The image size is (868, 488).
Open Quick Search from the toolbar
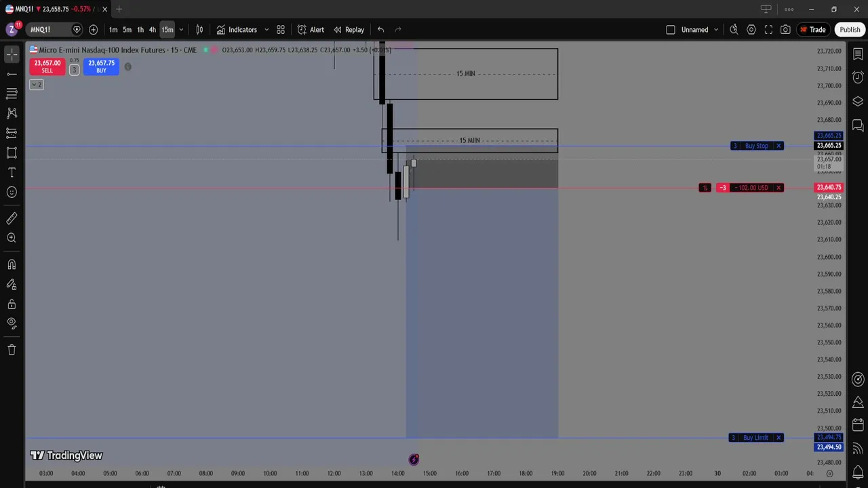(x=734, y=30)
